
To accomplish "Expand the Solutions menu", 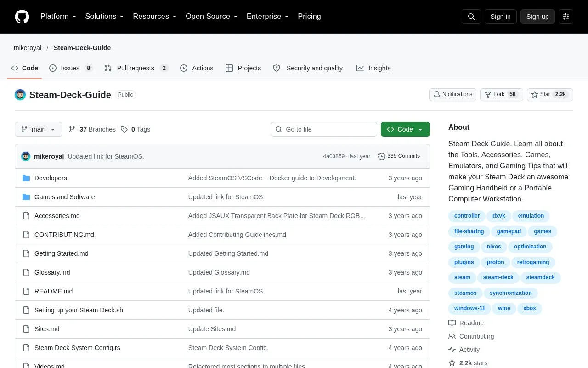I will pos(105,17).
